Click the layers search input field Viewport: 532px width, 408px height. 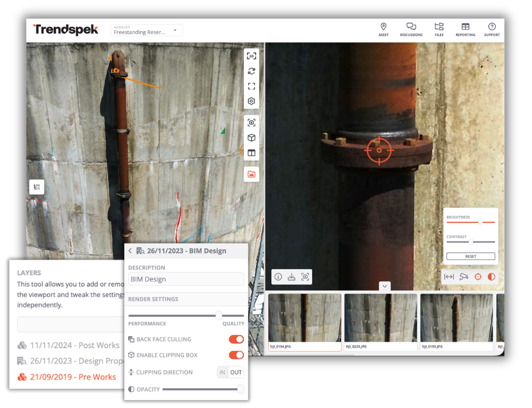(x=71, y=324)
